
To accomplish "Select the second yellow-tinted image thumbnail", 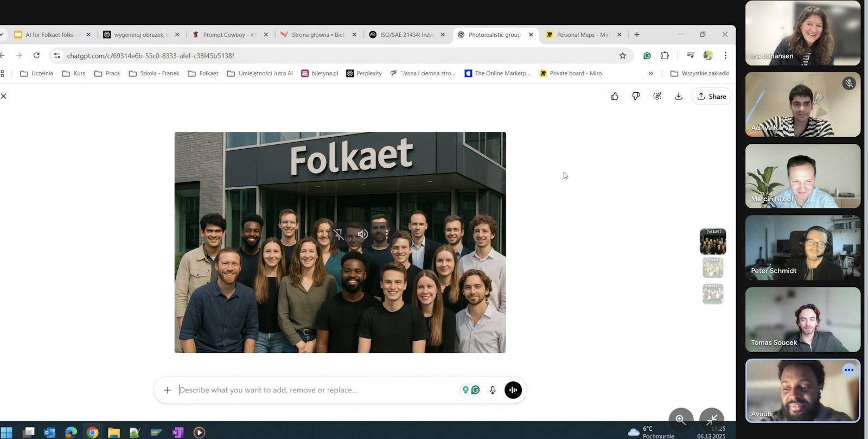I will 713,268.
